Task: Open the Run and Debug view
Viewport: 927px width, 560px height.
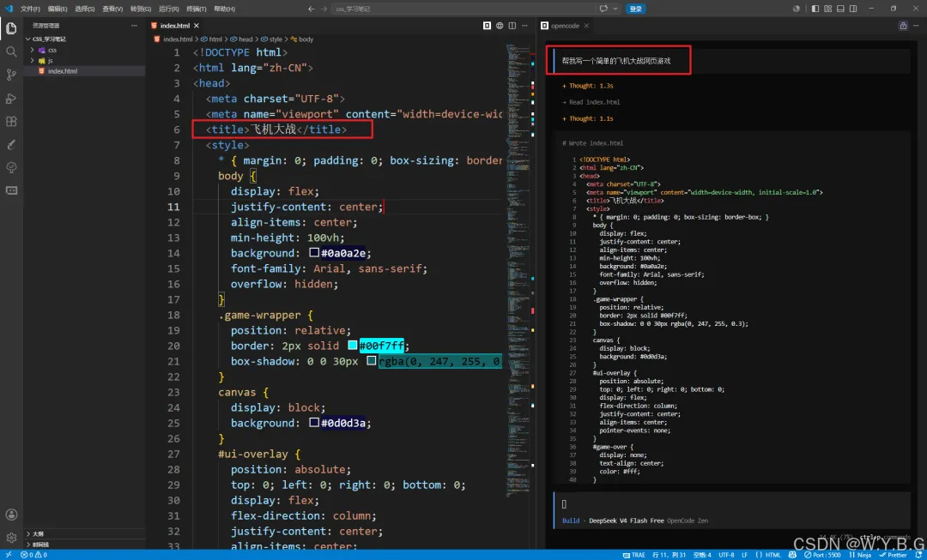Action: coord(11,98)
